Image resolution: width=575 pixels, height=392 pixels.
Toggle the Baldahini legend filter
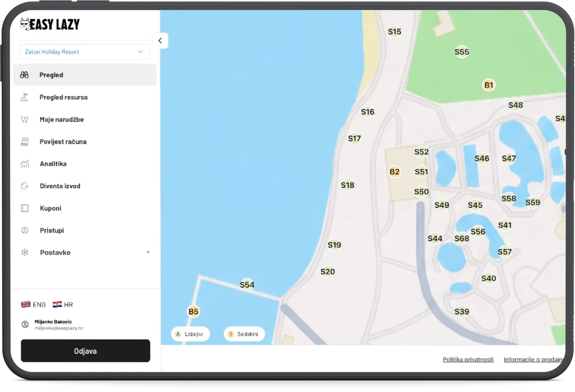pos(244,334)
